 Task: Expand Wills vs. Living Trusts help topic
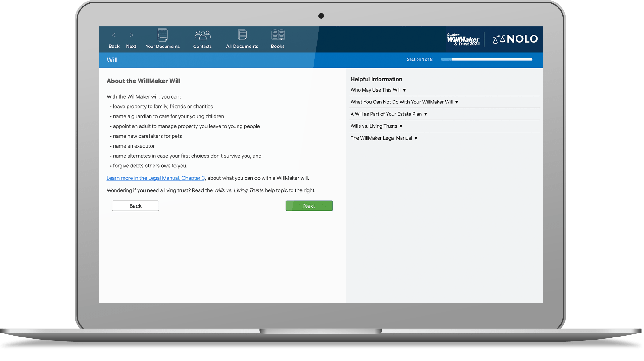point(376,126)
